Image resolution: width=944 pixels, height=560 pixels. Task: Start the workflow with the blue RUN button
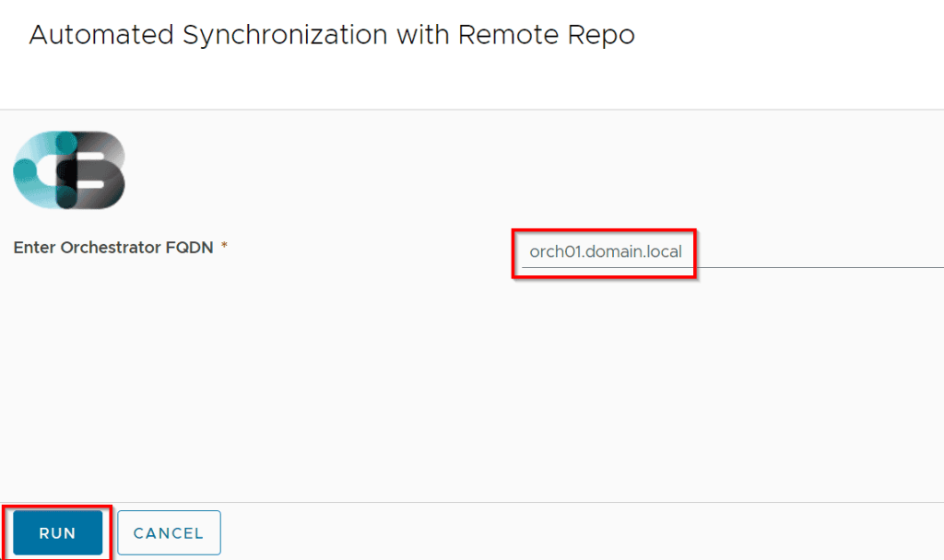point(57,533)
